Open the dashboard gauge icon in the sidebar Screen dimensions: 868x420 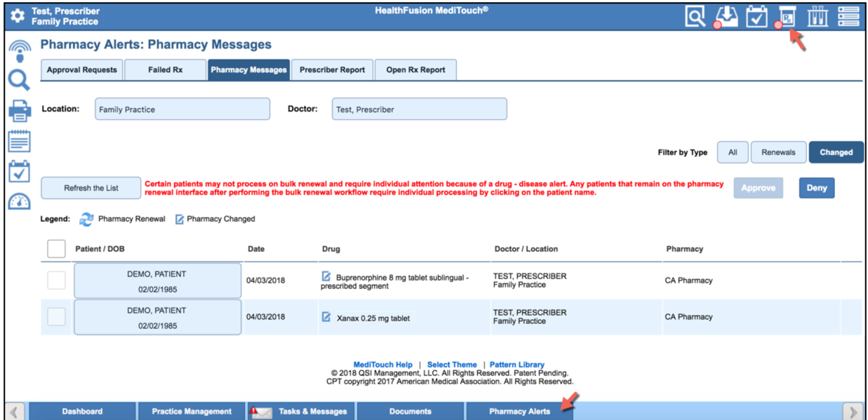click(20, 201)
